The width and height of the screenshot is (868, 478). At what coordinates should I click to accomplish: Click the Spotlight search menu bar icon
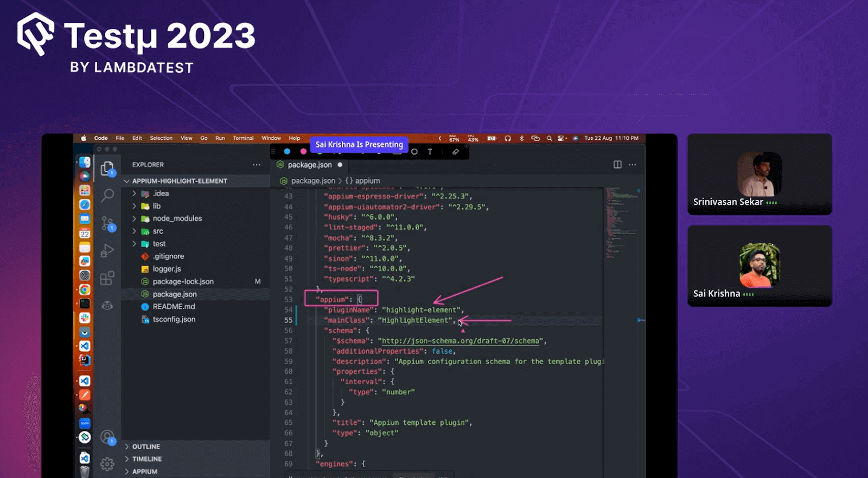click(x=549, y=139)
